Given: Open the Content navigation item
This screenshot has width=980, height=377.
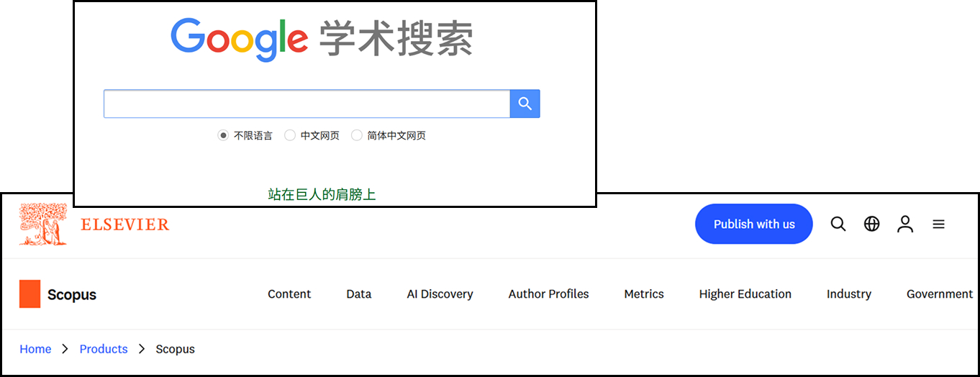Looking at the screenshot, I should (289, 294).
